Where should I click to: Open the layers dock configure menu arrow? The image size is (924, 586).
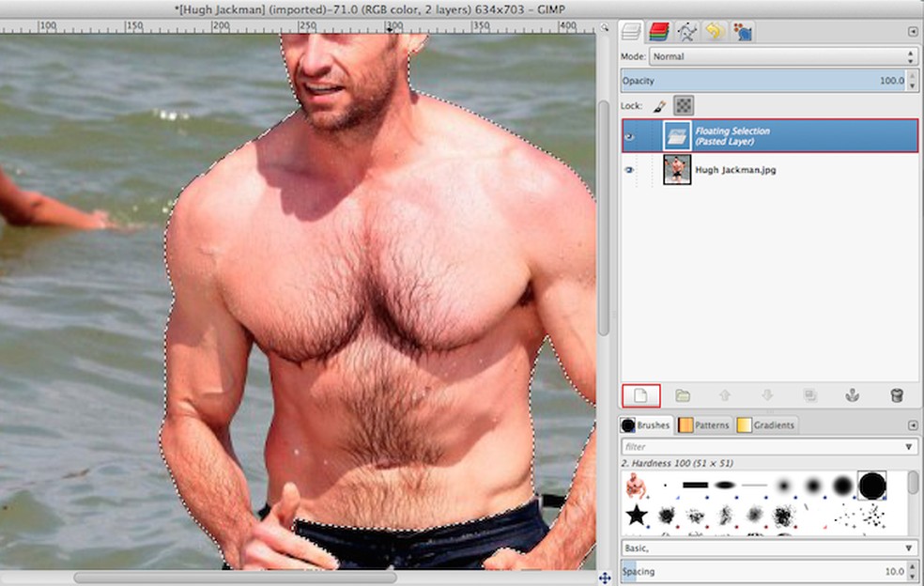912,32
